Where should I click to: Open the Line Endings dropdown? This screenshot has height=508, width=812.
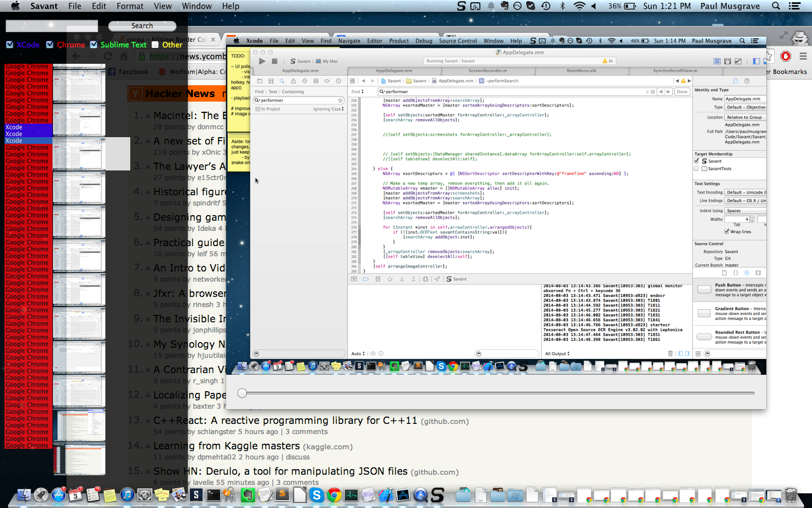(x=745, y=200)
